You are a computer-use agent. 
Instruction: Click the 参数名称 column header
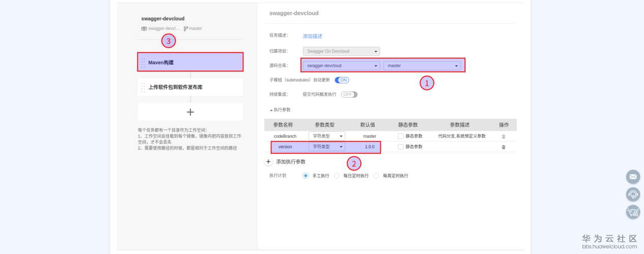click(x=283, y=125)
